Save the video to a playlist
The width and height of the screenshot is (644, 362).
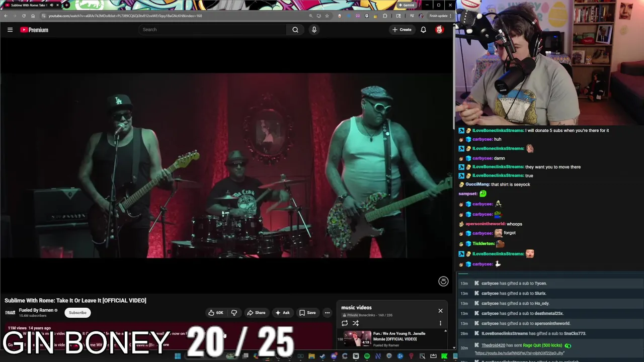click(307, 313)
